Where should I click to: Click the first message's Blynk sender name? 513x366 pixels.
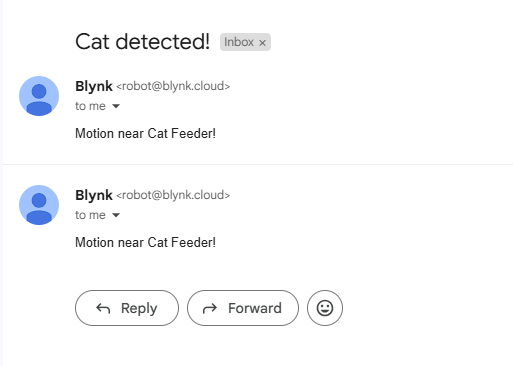point(94,86)
